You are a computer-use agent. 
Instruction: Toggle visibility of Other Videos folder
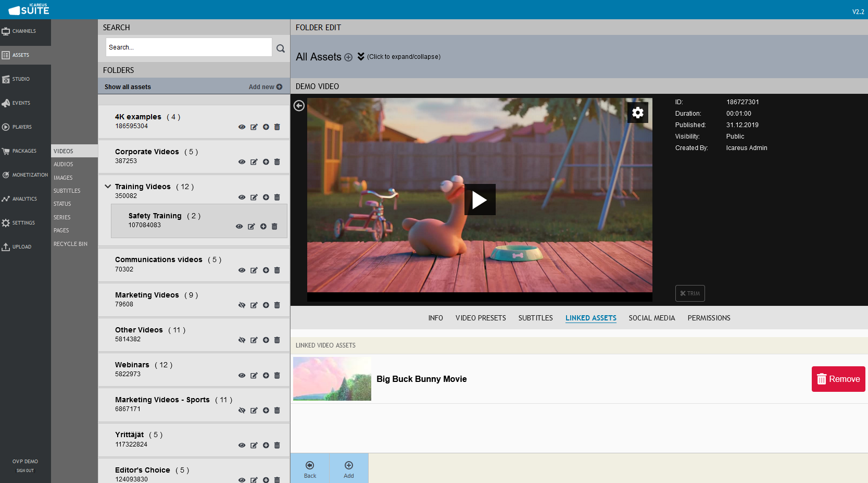point(242,340)
